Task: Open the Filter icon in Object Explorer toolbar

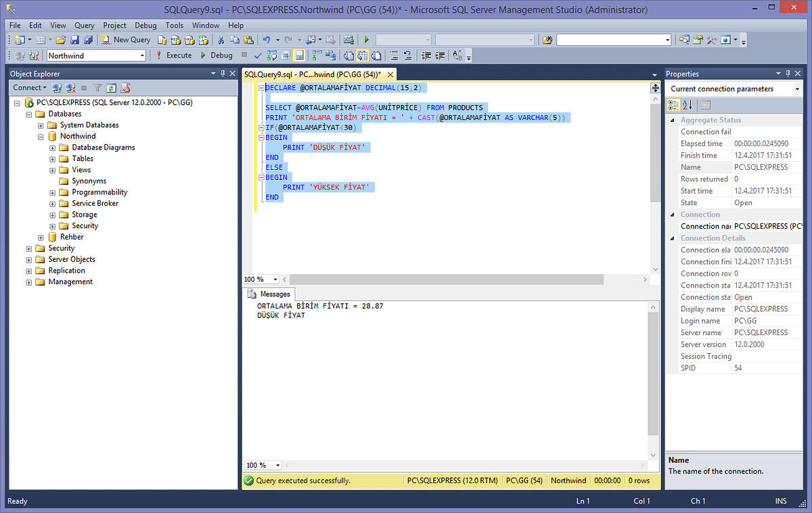Action: [x=97, y=88]
